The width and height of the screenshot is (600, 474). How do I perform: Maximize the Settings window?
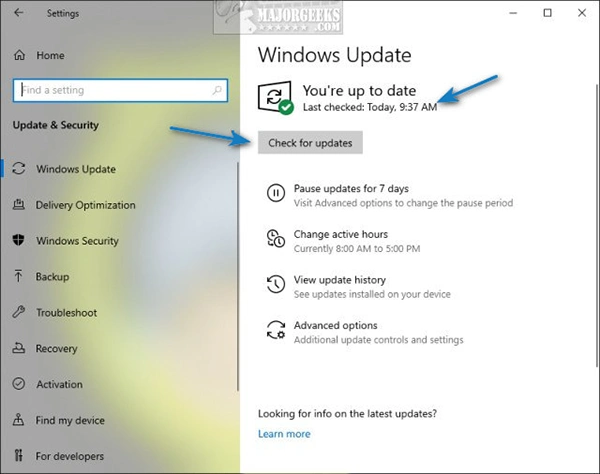(x=548, y=13)
